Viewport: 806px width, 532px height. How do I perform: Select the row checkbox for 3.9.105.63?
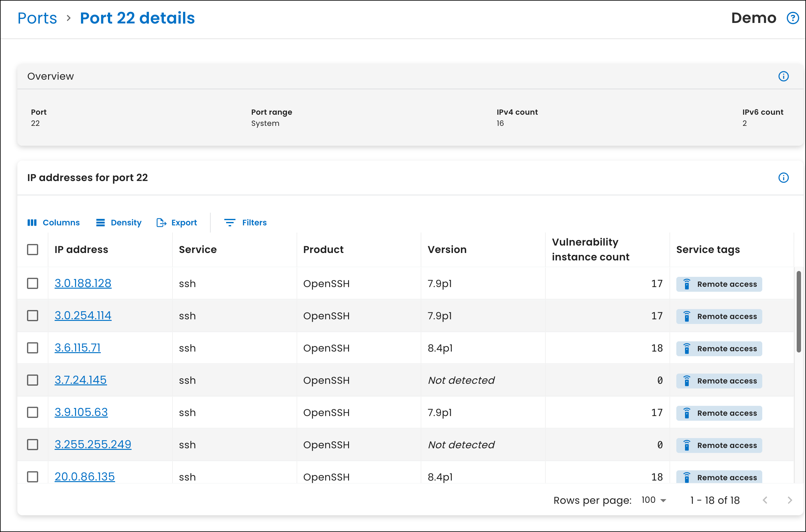[x=33, y=412]
